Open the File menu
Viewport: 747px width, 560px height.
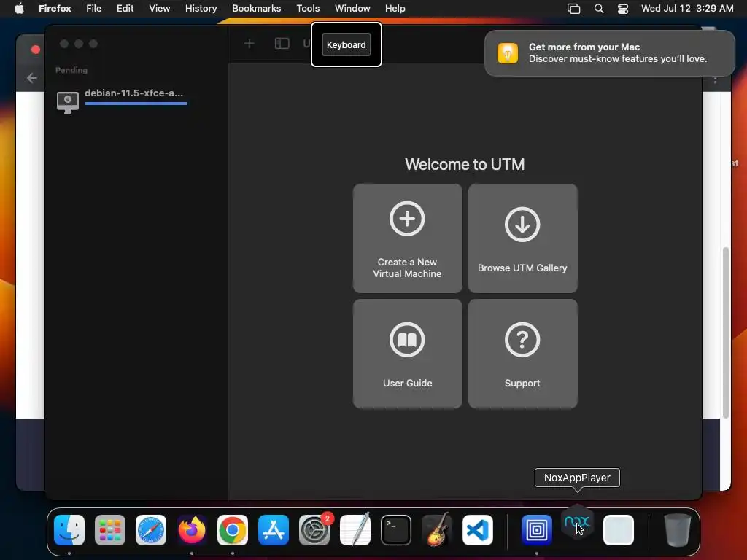click(94, 9)
